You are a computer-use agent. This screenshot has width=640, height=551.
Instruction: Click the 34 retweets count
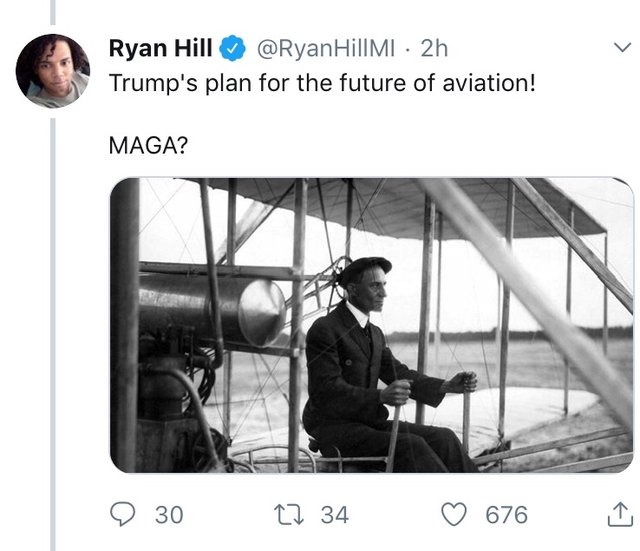[x=334, y=514]
